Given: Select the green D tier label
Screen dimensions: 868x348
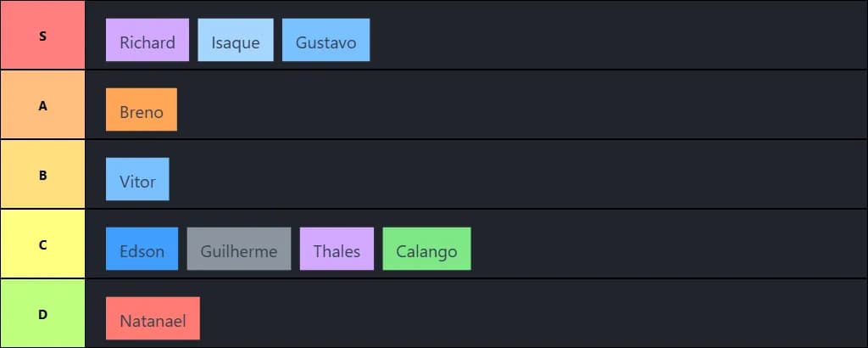Looking at the screenshot, I should [42, 314].
